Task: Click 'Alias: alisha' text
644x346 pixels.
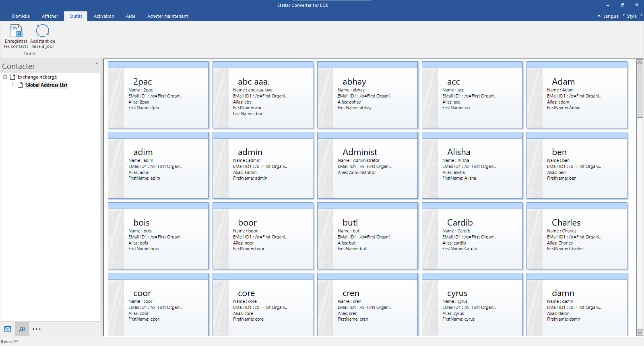Action: (x=453, y=173)
